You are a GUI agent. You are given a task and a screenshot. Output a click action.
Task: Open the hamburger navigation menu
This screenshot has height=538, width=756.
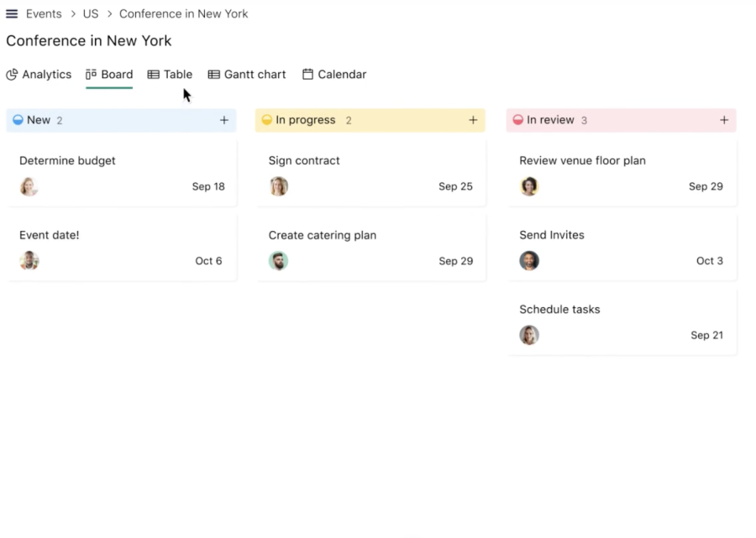[x=12, y=14]
